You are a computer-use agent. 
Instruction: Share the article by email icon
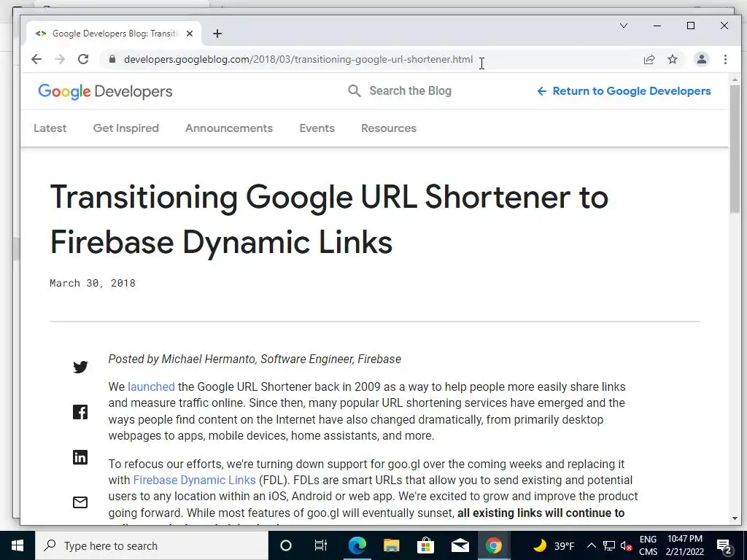point(80,502)
